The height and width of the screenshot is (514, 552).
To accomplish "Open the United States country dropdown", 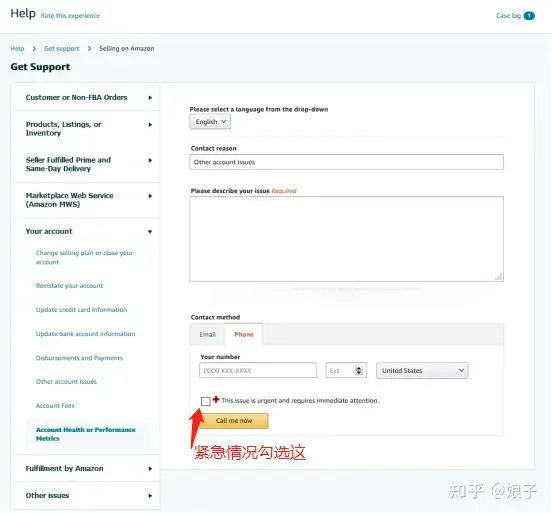I will pyautogui.click(x=422, y=370).
